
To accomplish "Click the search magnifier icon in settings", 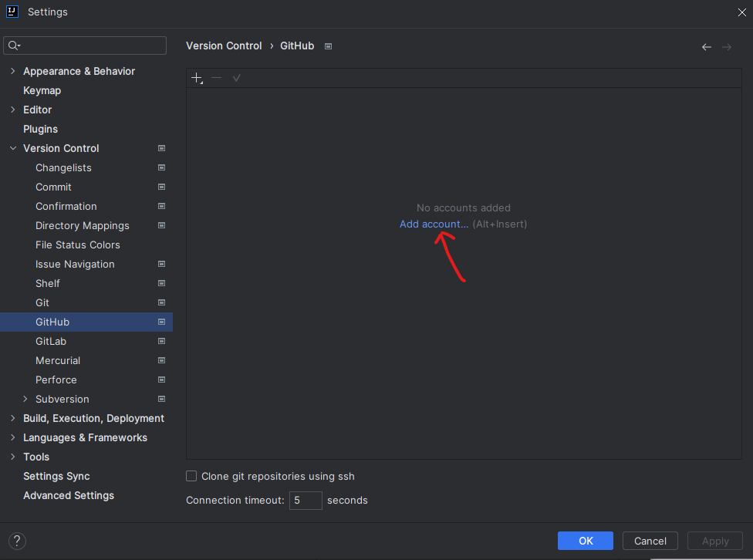I will point(14,46).
